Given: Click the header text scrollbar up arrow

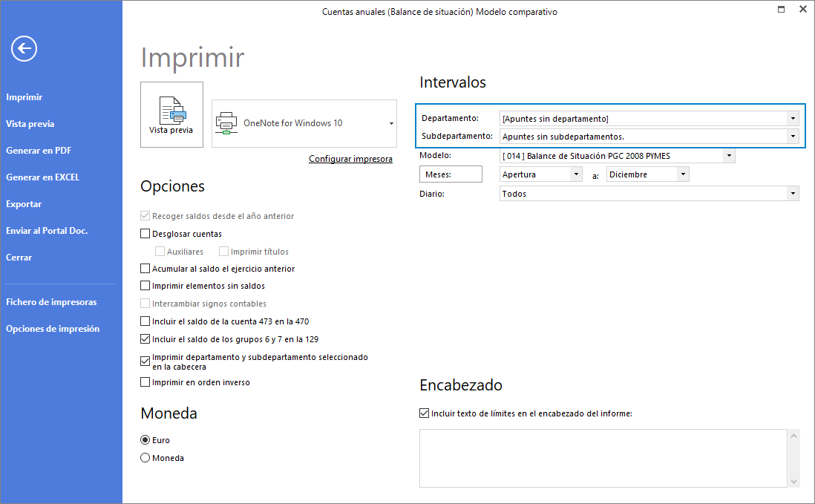Looking at the screenshot, I should click(x=793, y=436).
